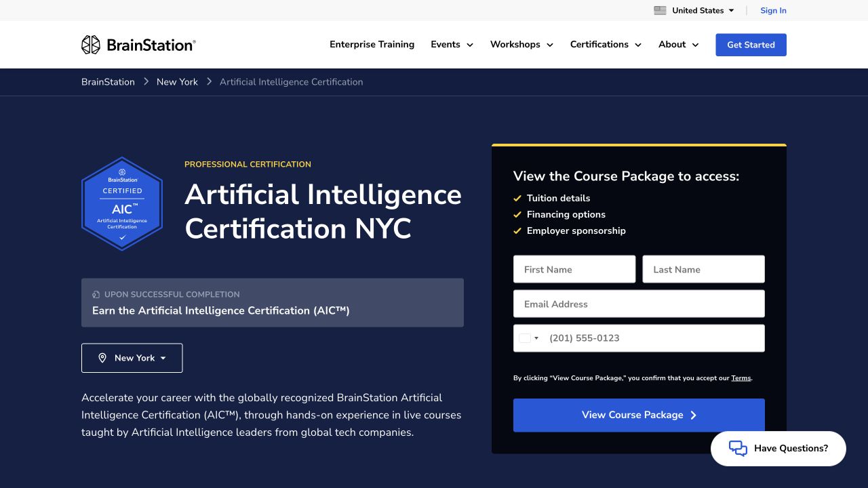Focus the Email Address field

click(639, 304)
